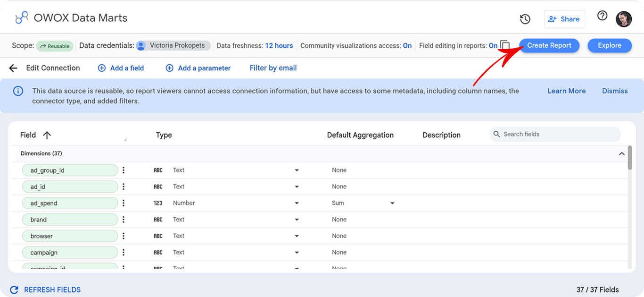The width and height of the screenshot is (644, 297).
Task: Click the fields list vertical scrollbar
Action: [630, 158]
